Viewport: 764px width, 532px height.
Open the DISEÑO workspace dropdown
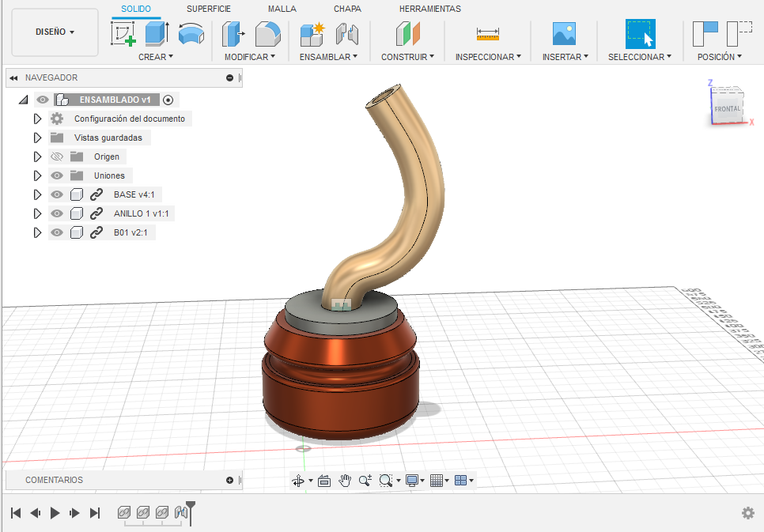[55, 32]
